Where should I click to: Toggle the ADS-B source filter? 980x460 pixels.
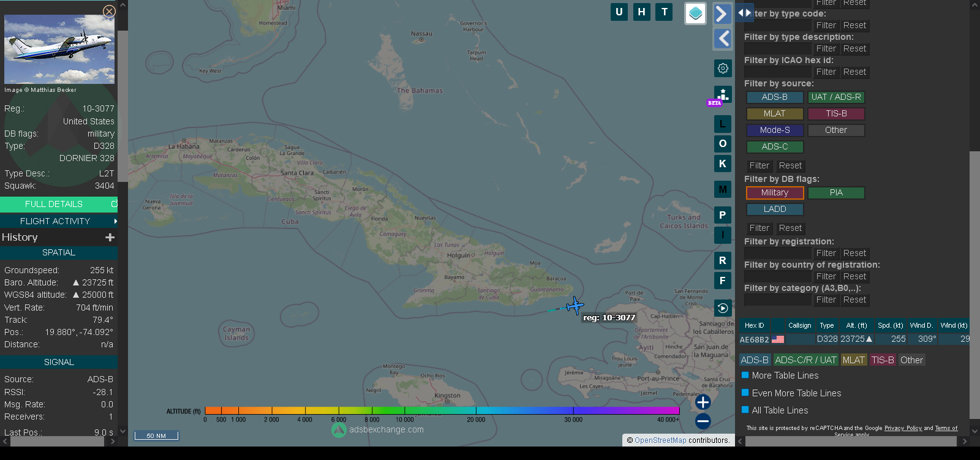(x=775, y=97)
